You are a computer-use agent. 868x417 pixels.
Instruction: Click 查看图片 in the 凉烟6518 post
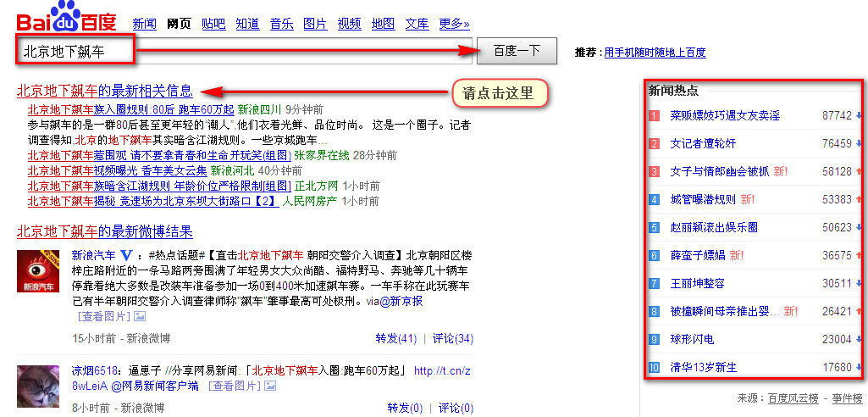click(x=233, y=386)
